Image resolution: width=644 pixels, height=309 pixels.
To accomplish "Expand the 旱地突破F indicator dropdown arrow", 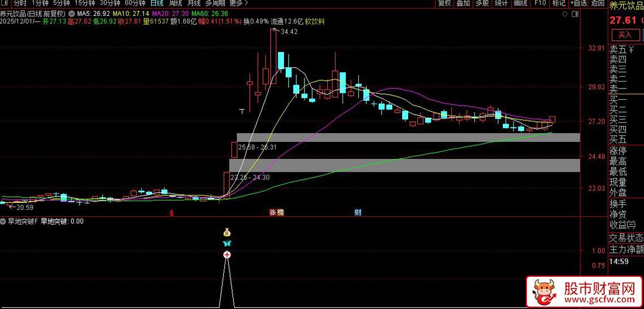I will pyautogui.click(x=4, y=222).
